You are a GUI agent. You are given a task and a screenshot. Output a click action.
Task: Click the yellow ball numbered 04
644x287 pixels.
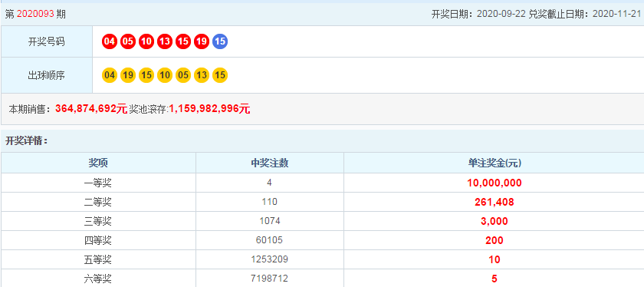click(x=109, y=75)
